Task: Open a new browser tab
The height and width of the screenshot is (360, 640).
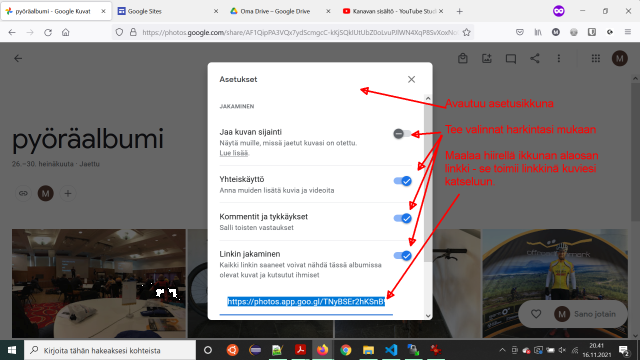Action: 460,11
